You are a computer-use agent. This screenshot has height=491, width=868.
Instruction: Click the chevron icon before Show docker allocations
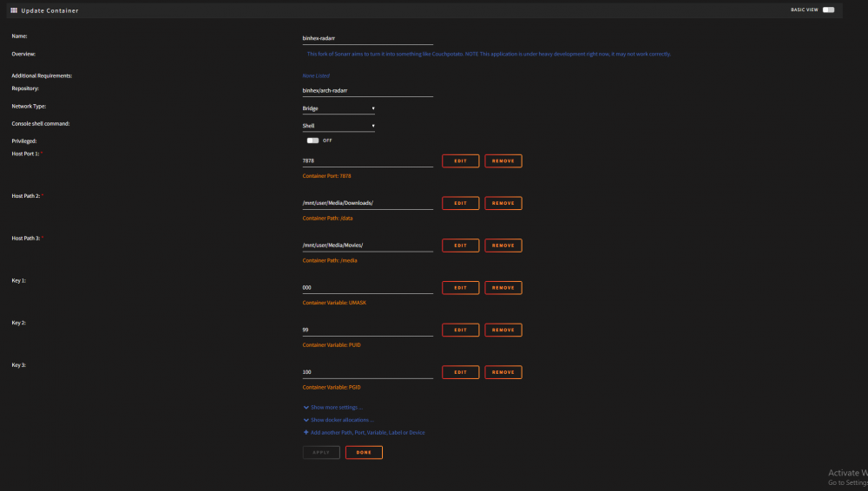pyautogui.click(x=306, y=420)
